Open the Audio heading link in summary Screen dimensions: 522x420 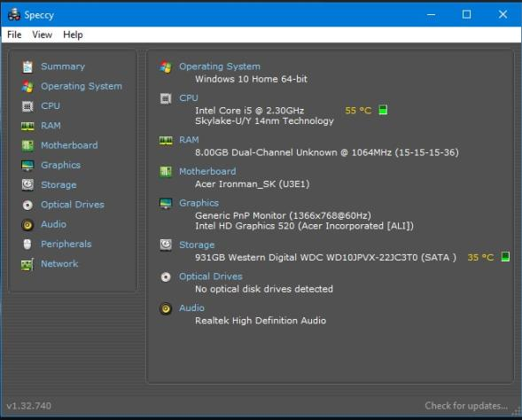click(191, 307)
